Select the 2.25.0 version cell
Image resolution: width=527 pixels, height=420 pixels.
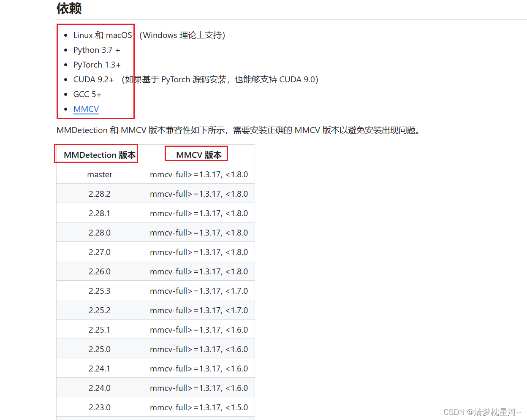pos(100,349)
